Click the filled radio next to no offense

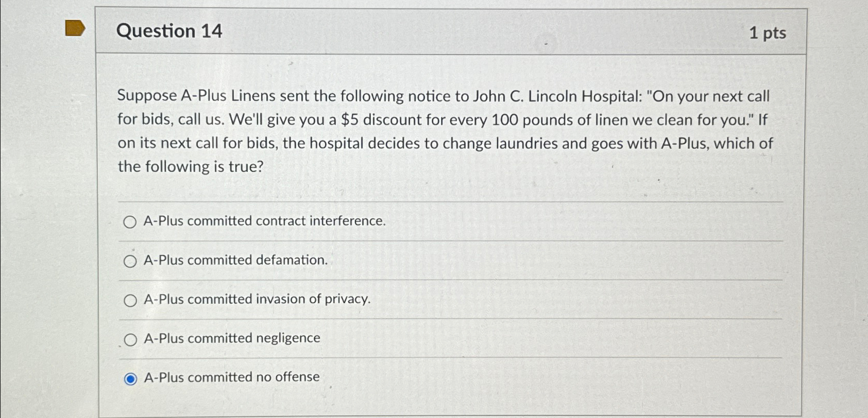click(130, 377)
